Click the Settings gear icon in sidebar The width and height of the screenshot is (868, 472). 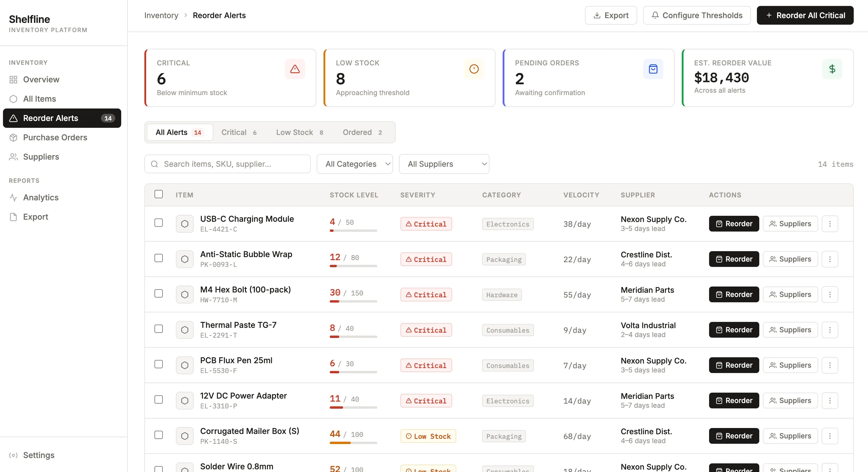[x=13, y=455]
